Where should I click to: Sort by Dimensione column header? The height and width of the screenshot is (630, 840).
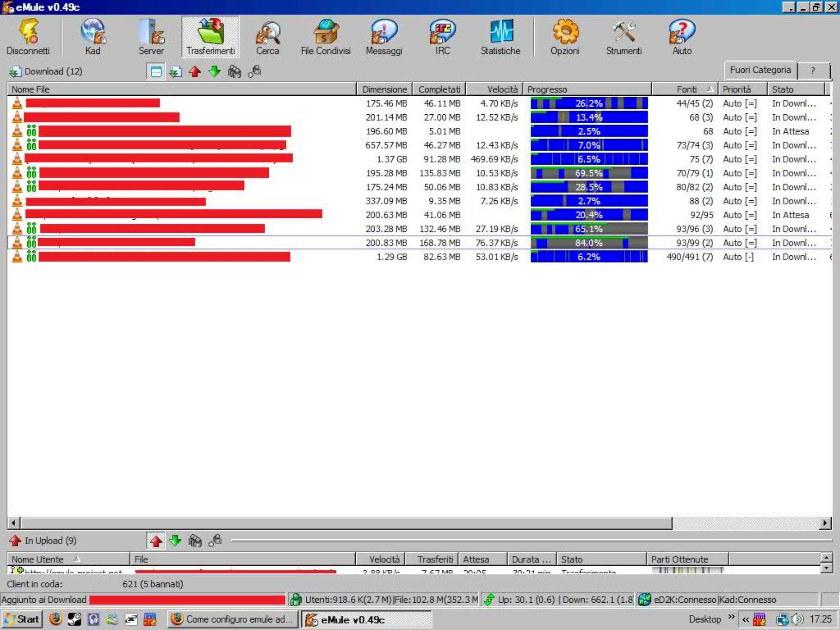click(384, 89)
